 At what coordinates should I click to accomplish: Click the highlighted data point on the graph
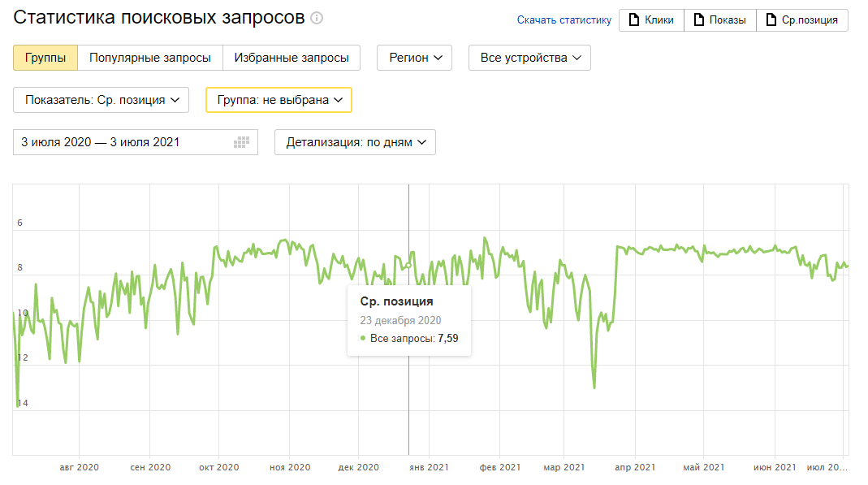click(409, 265)
